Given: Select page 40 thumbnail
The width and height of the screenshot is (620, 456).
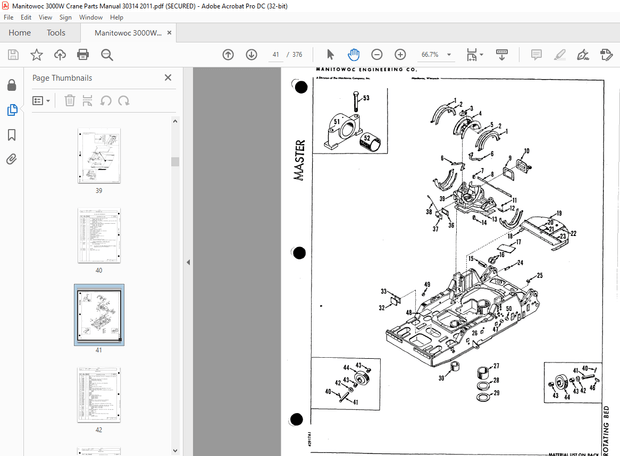Looking at the screenshot, I should click(x=99, y=236).
